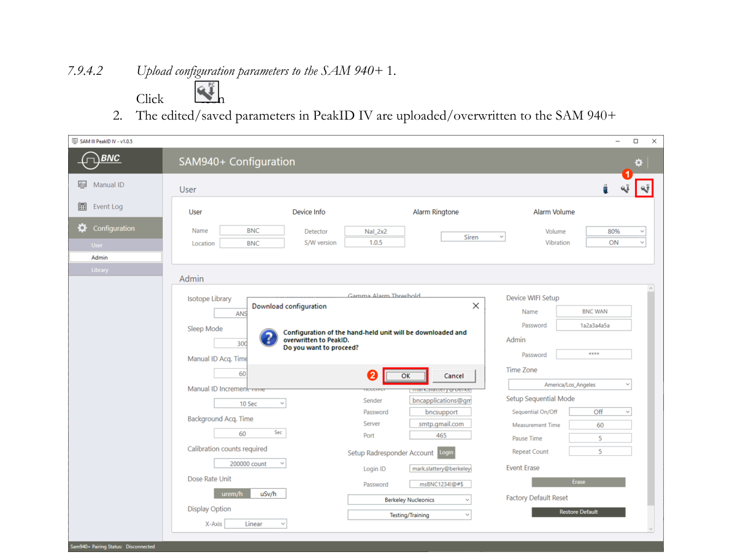Click the email Password bncsupport field
The width and height of the screenshot is (732, 560).
[440, 412]
